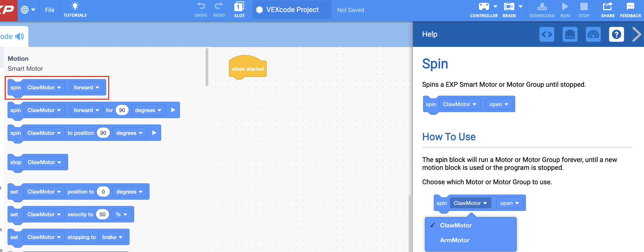Image resolution: width=644 pixels, height=252 pixels.
Task: Open the File menu
Action: (50, 10)
